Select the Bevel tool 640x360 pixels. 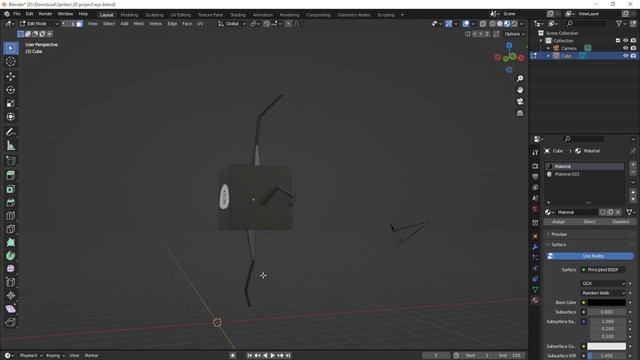[x=11, y=202]
